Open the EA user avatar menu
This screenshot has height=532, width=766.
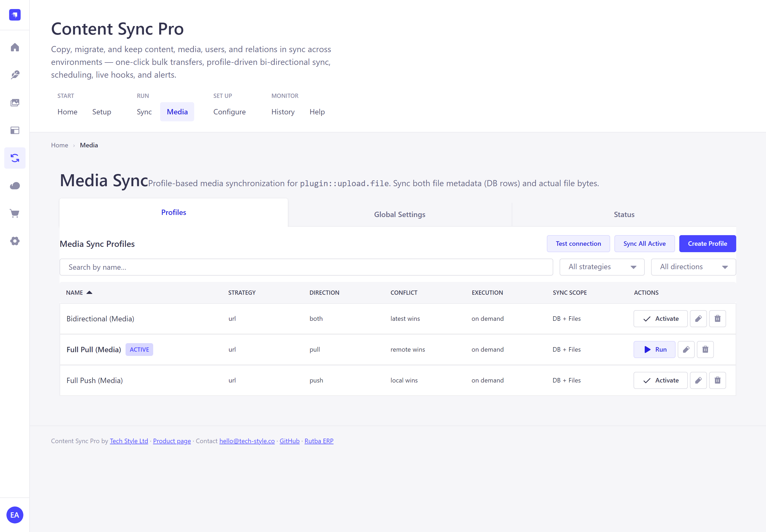click(15, 515)
